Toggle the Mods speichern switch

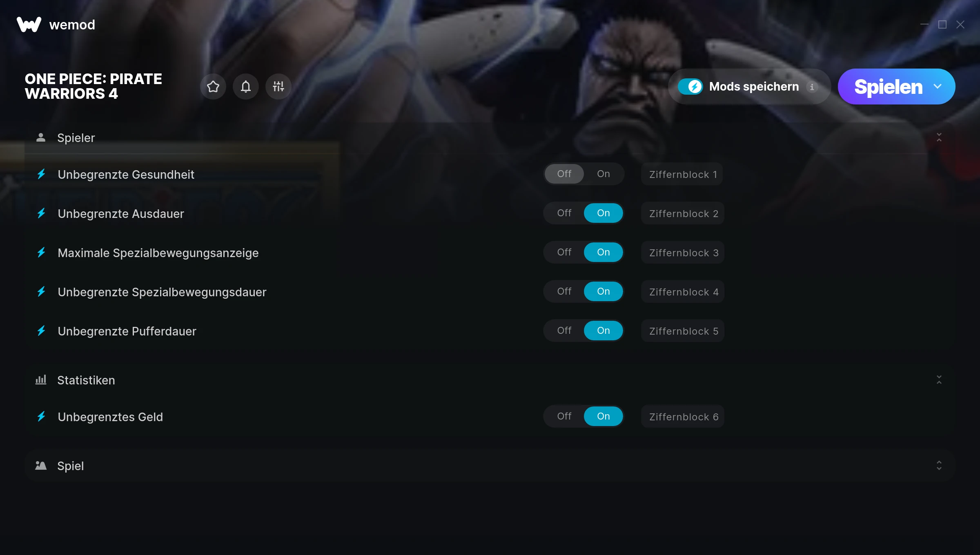tap(690, 87)
